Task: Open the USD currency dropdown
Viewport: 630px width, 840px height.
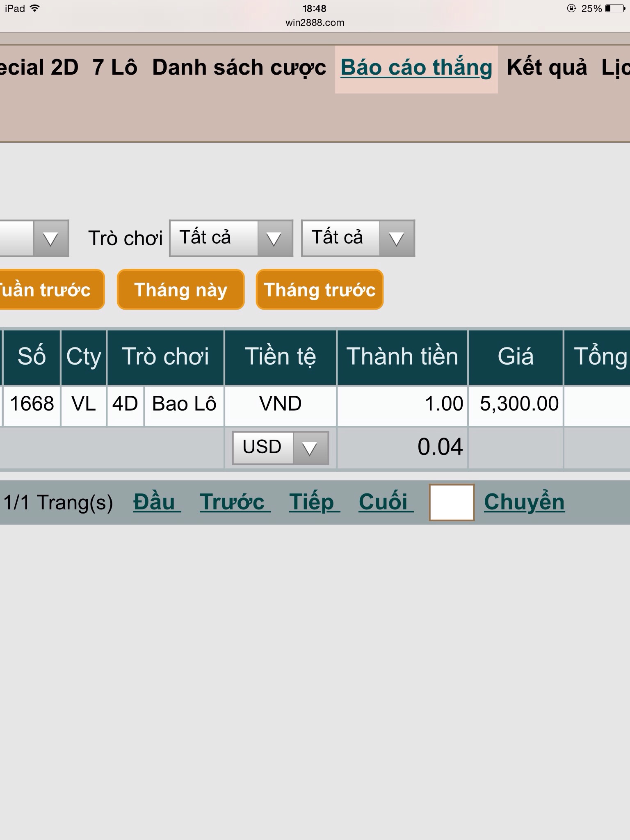Action: (x=281, y=447)
